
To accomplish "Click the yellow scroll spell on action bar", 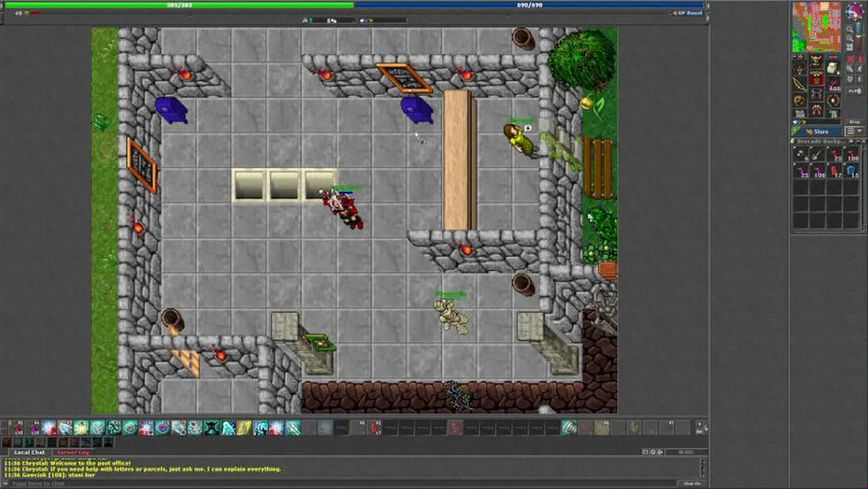I will (244, 428).
